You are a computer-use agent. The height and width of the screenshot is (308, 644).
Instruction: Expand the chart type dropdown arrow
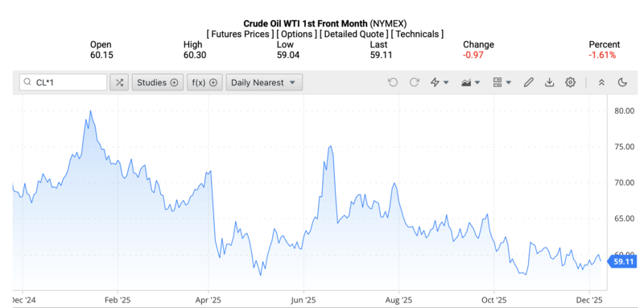tap(477, 83)
